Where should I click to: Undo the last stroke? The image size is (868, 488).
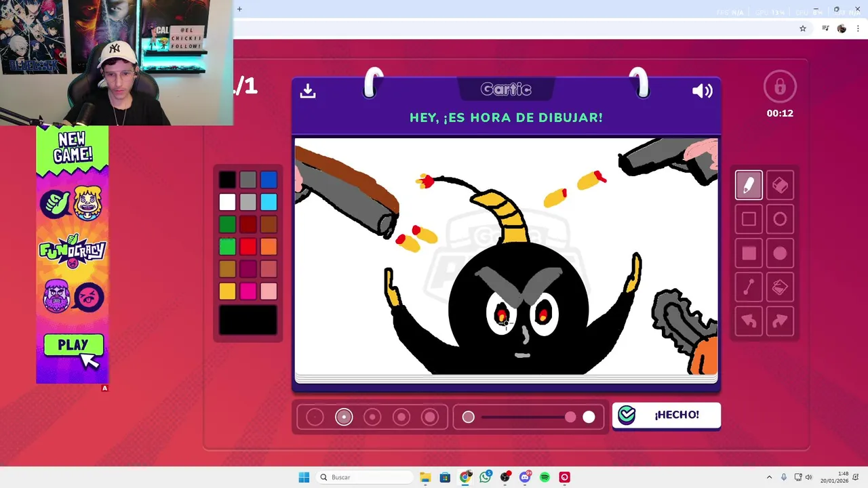[x=749, y=321]
